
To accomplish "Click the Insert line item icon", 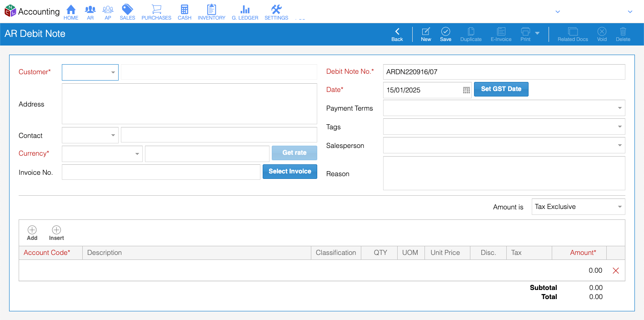I will click(56, 230).
